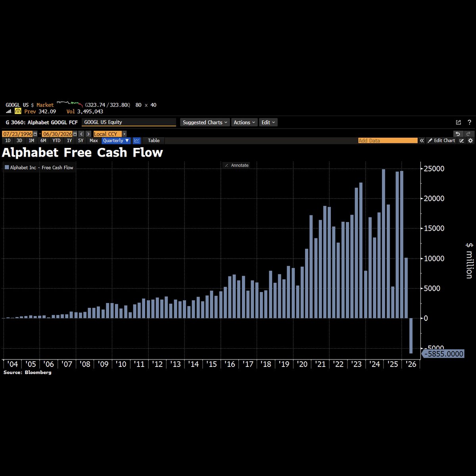
Task: Click the GOOGL US Equity security field
Action: [129, 122]
